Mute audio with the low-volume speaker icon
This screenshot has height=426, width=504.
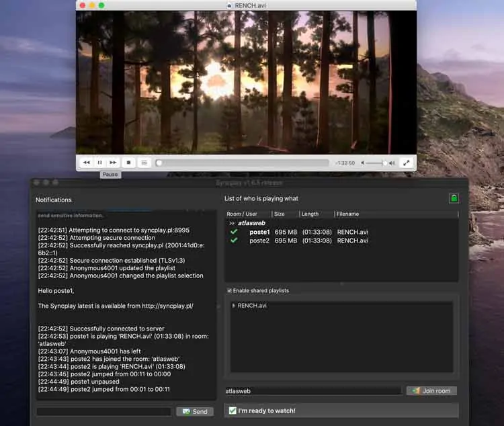click(363, 163)
